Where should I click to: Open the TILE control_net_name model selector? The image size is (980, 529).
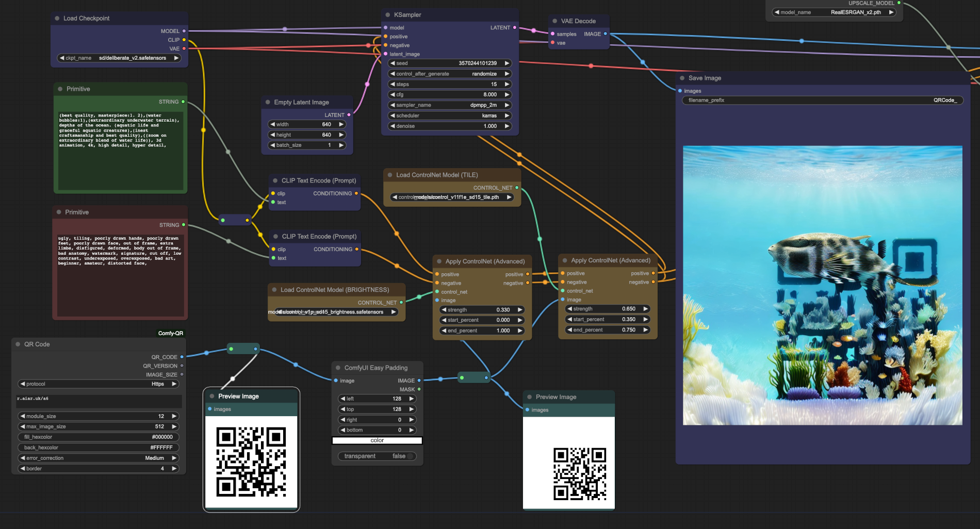451,197
